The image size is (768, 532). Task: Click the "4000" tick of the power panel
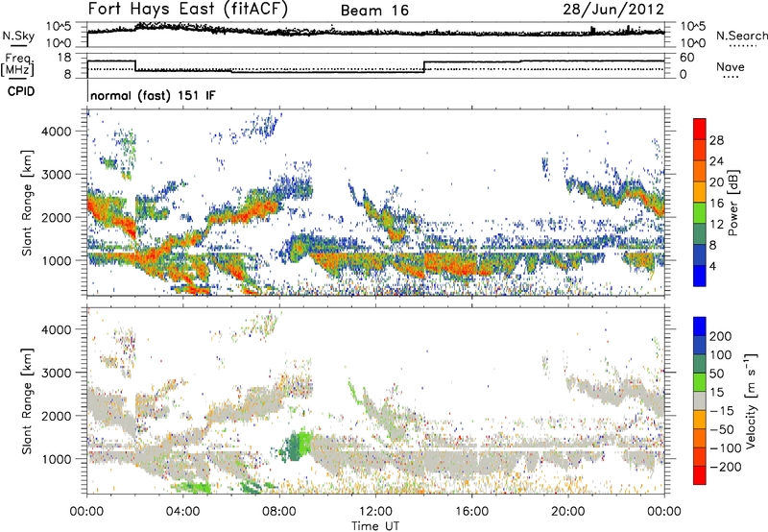point(57,132)
